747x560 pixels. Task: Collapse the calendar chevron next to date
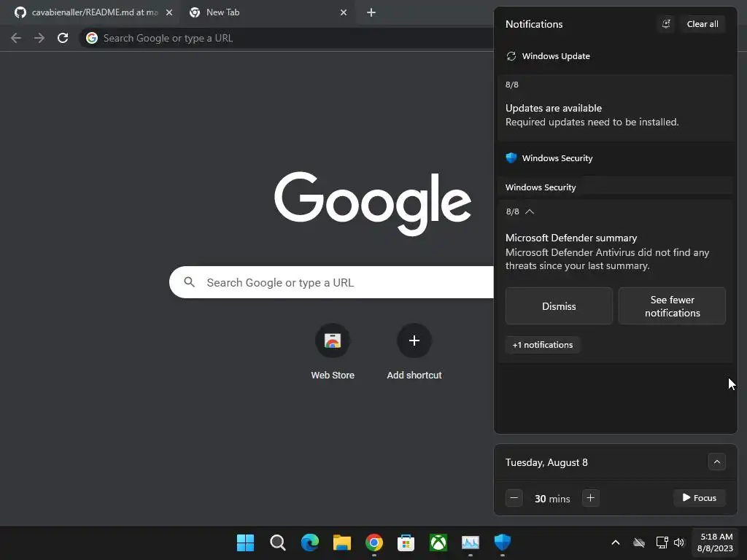[716, 462]
